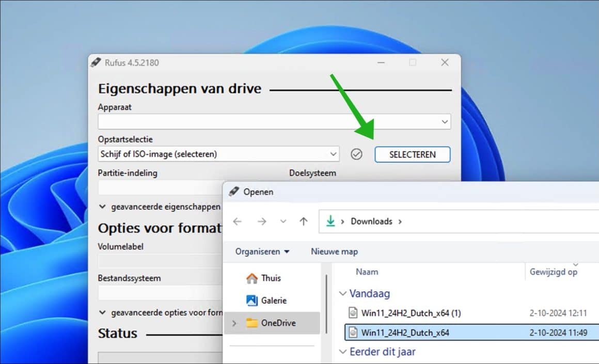Click the back navigation arrow in Openen dialog
Viewport: 599px width, 364px height.
pyautogui.click(x=237, y=221)
